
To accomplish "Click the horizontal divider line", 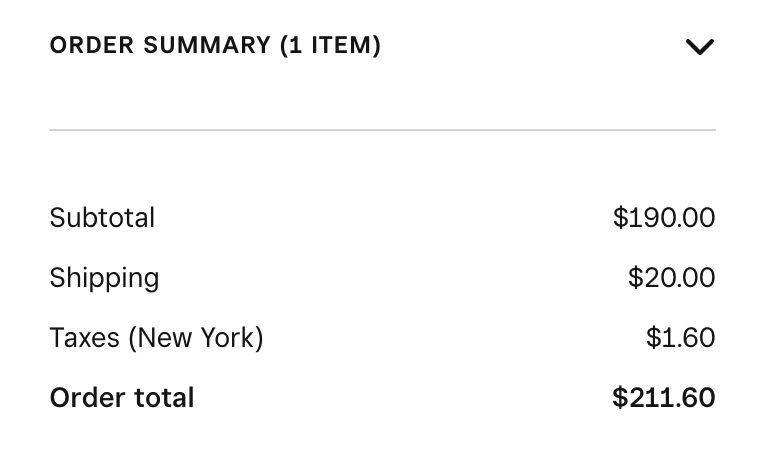I will (x=382, y=130).
